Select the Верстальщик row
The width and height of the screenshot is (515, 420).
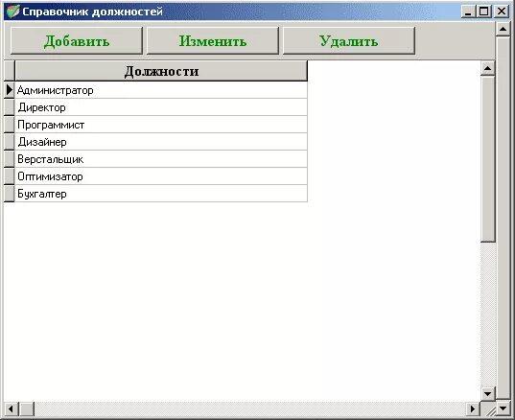(161, 159)
